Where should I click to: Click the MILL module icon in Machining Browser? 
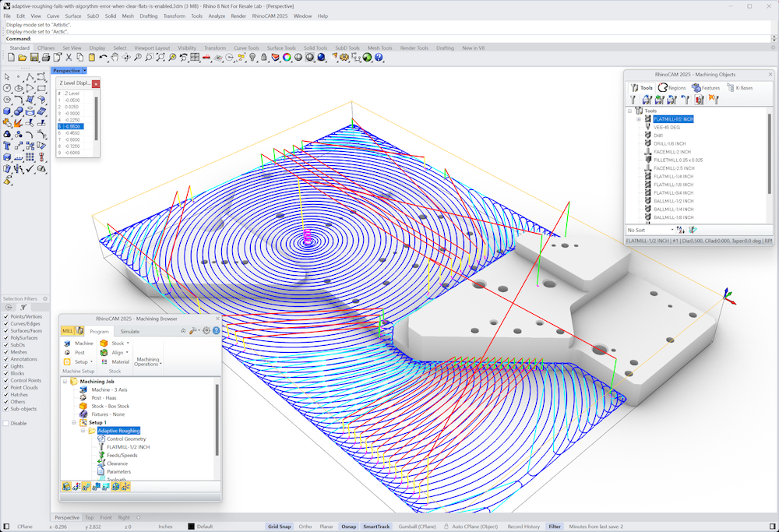[70, 330]
